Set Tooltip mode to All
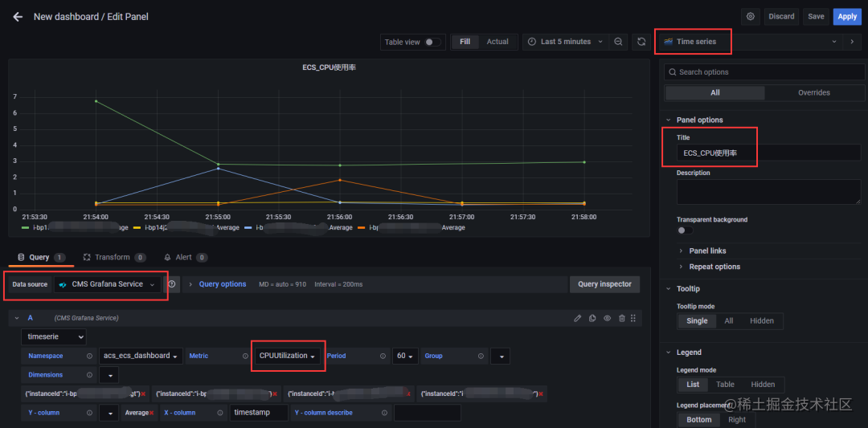868x428 pixels. click(728, 320)
